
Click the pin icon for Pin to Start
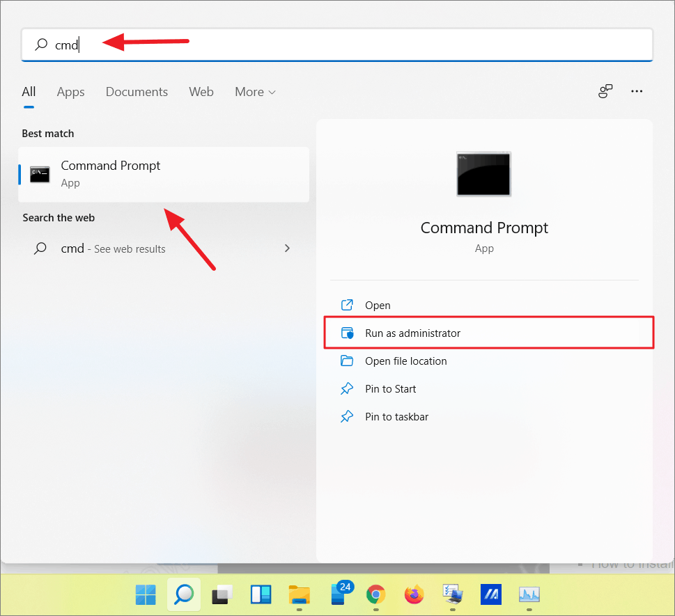click(347, 389)
